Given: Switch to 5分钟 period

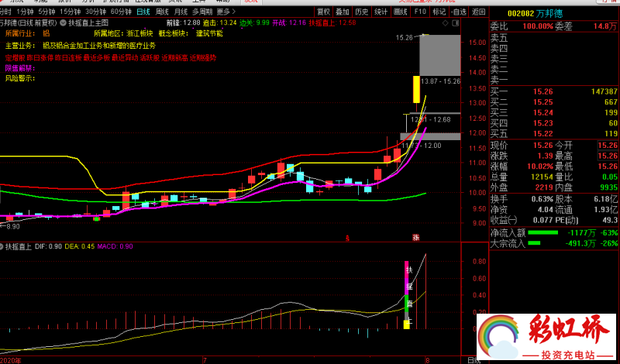Looking at the screenshot, I should click(x=46, y=12).
